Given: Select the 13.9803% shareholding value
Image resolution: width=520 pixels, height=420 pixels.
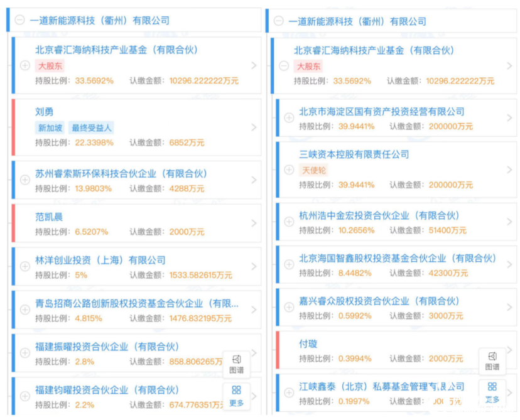Looking at the screenshot, I should click(93, 188).
